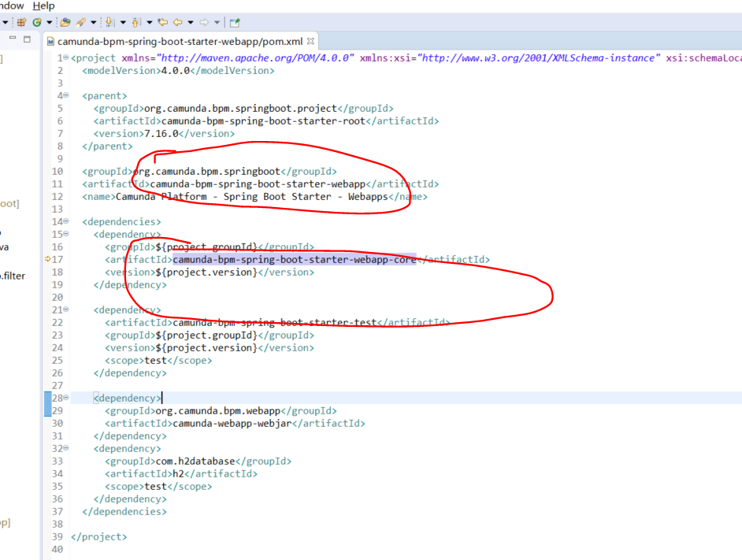Minimize the editor area using its small icon
Viewport: 742px width, 560px height.
pyautogui.click(x=12, y=37)
